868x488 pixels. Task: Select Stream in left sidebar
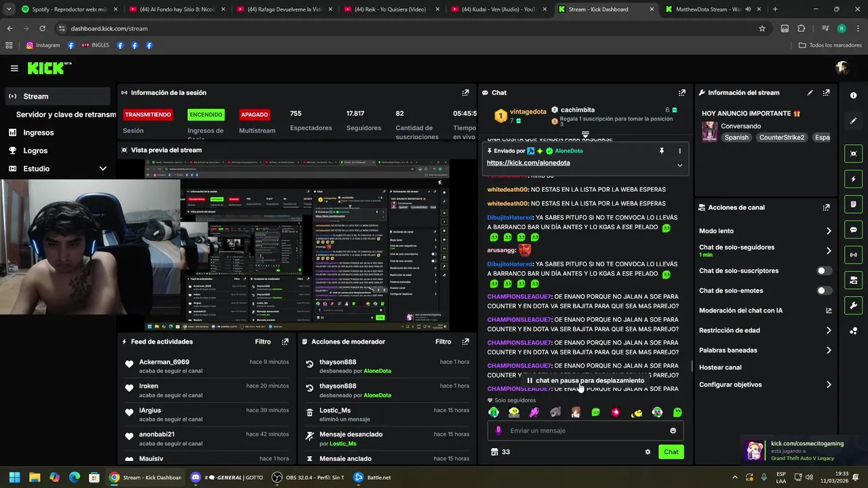point(57,96)
